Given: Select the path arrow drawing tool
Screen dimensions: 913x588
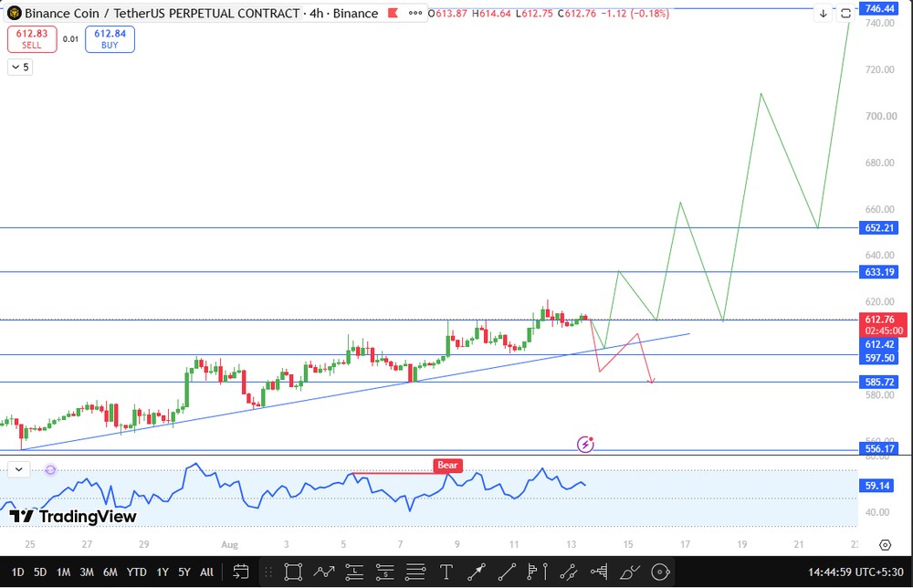Looking at the screenshot, I should (x=324, y=572).
